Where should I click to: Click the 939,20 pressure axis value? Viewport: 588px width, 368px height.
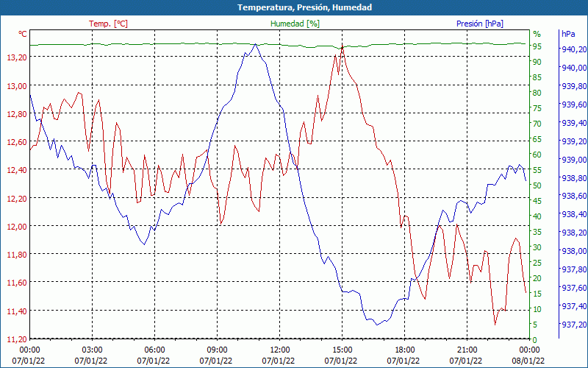coord(574,141)
